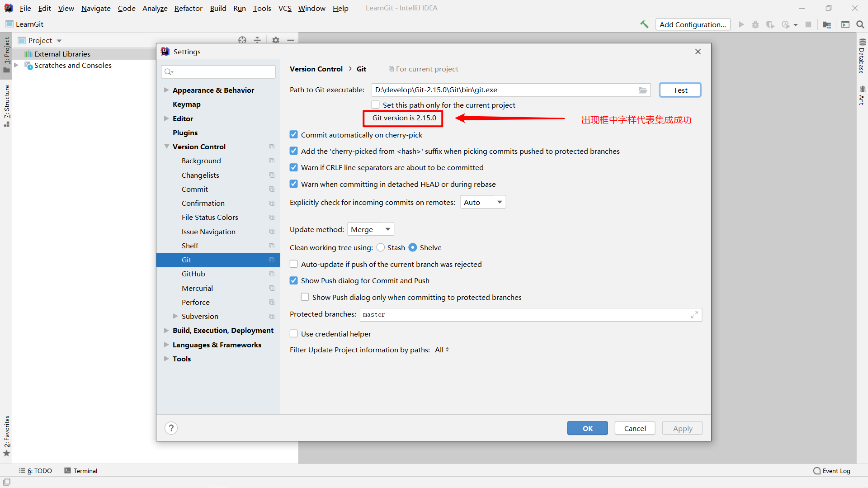Image resolution: width=868 pixels, height=488 pixels.
Task: Enable Auto-update if push was rejected
Action: tap(294, 264)
